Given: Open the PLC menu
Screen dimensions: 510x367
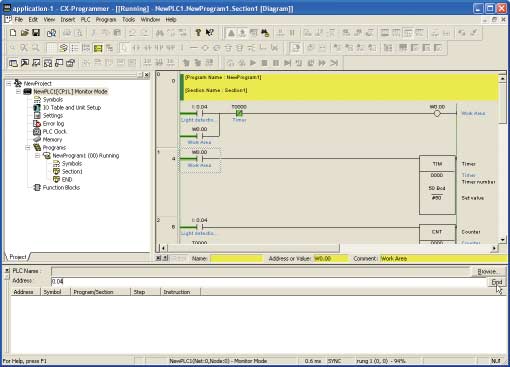Looking at the screenshot, I should pyautogui.click(x=86, y=20).
